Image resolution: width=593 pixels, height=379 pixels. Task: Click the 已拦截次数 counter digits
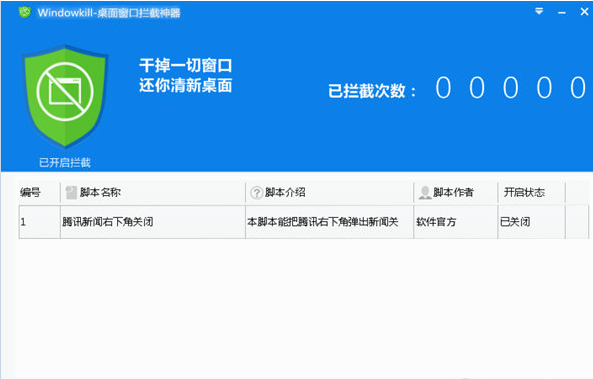pos(511,88)
